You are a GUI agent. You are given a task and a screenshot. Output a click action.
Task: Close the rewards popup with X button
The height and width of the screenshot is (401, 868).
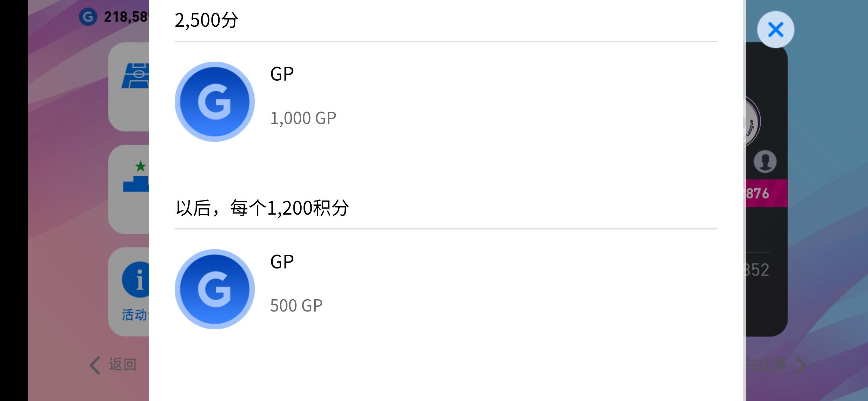(x=775, y=30)
